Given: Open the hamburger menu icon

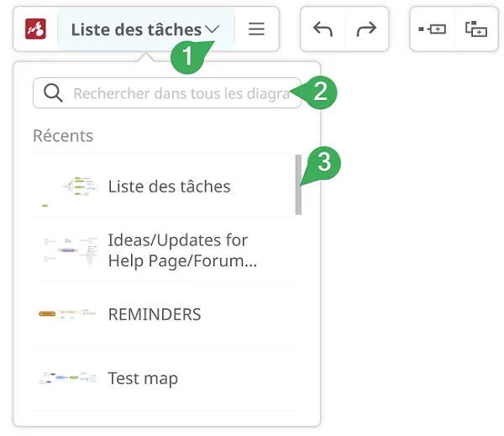Looking at the screenshot, I should [256, 29].
